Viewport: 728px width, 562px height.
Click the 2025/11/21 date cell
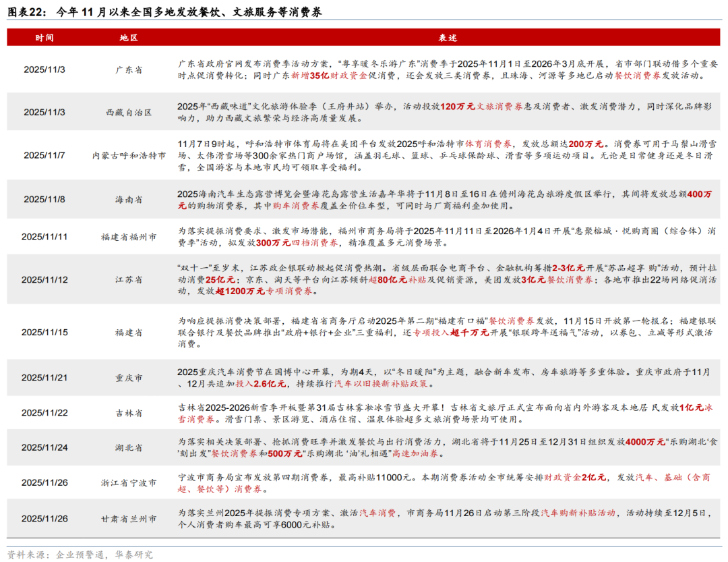point(44,378)
